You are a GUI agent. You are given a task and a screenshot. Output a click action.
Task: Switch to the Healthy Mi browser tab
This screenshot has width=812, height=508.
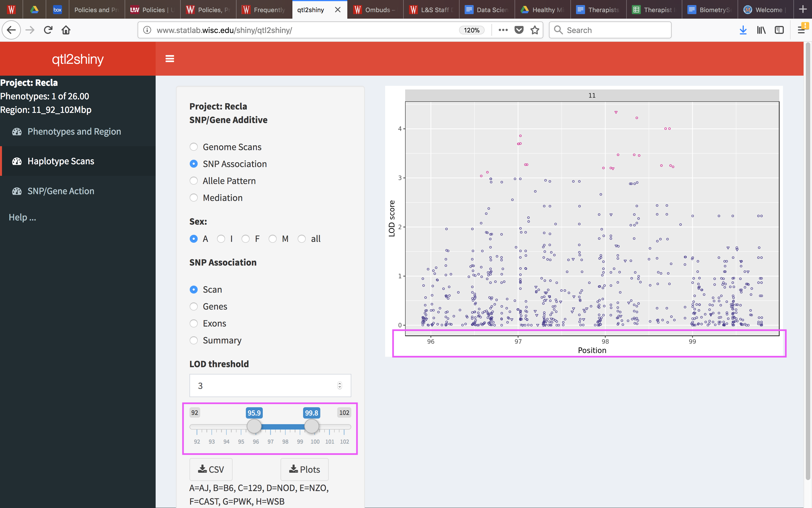coord(542,10)
